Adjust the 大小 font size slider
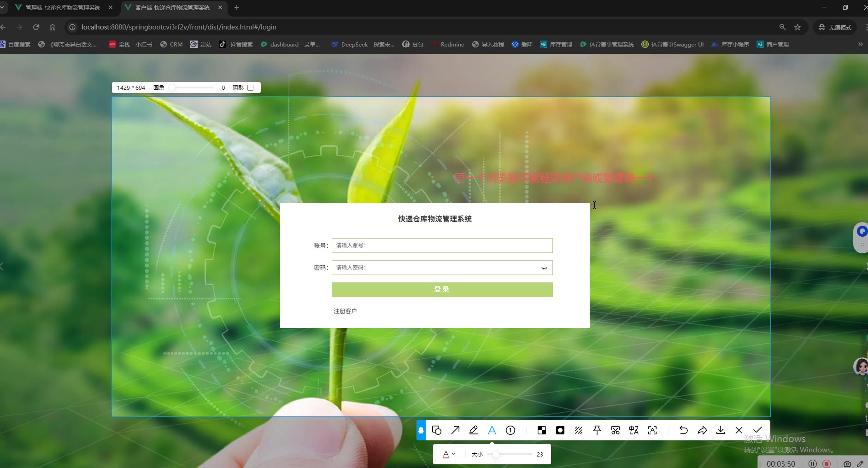Image resolution: width=868 pixels, height=468 pixels. coord(496,454)
